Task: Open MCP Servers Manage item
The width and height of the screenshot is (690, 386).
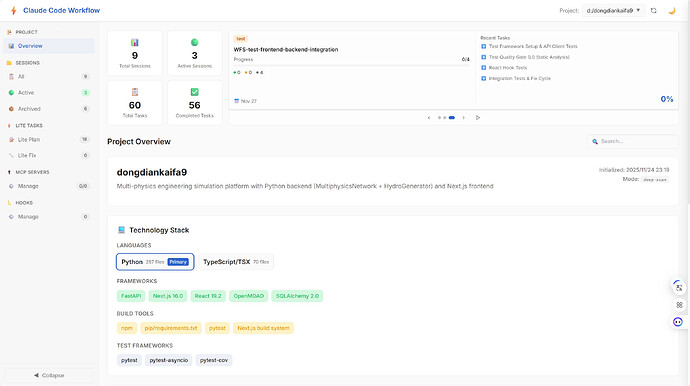Action: point(49,186)
